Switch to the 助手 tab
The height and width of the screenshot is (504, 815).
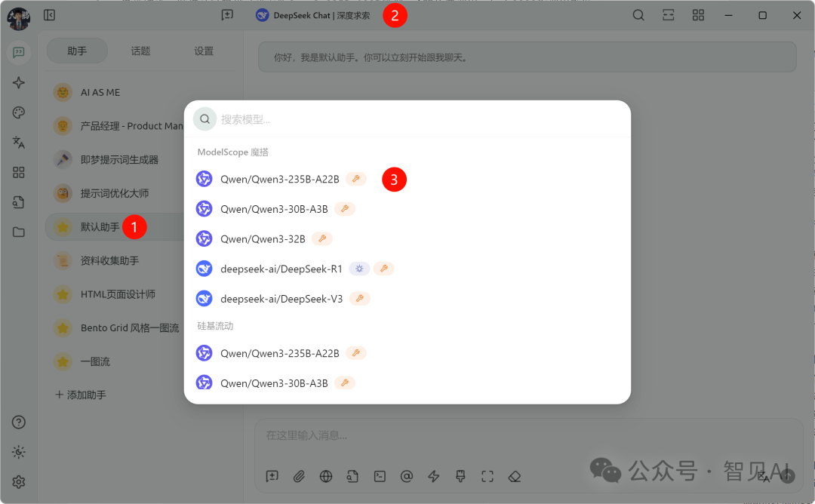pos(77,51)
